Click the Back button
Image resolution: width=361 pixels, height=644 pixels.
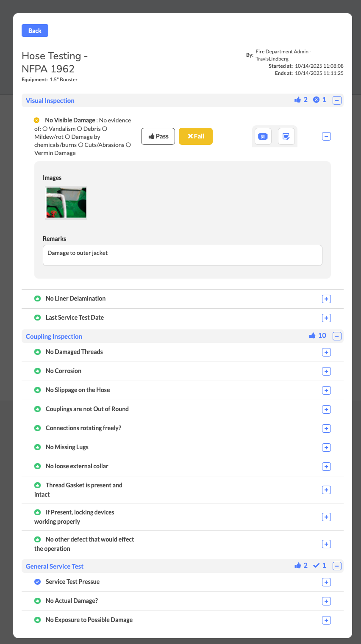click(x=35, y=30)
